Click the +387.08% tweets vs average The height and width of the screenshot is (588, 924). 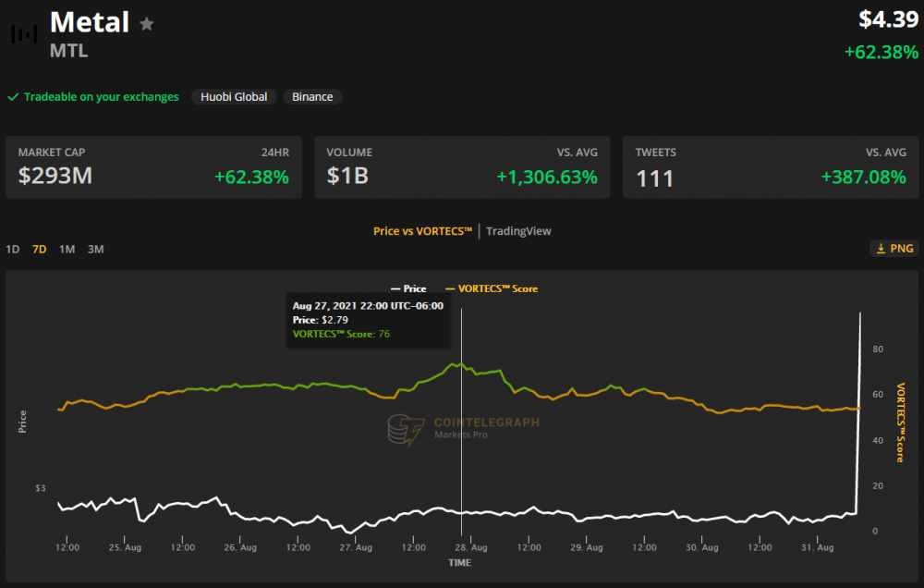click(x=863, y=177)
